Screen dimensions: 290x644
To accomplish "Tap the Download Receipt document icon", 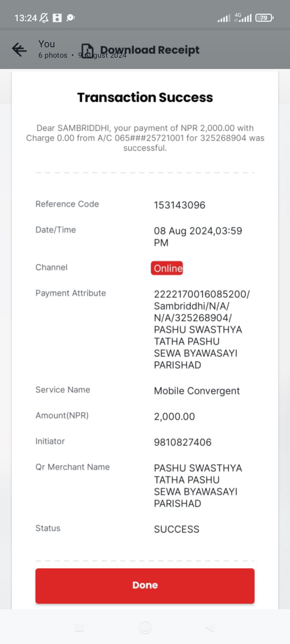I will pyautogui.click(x=88, y=51).
